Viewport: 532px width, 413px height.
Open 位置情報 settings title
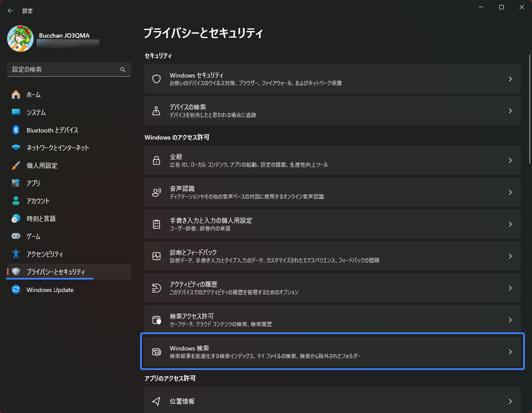coord(182,401)
